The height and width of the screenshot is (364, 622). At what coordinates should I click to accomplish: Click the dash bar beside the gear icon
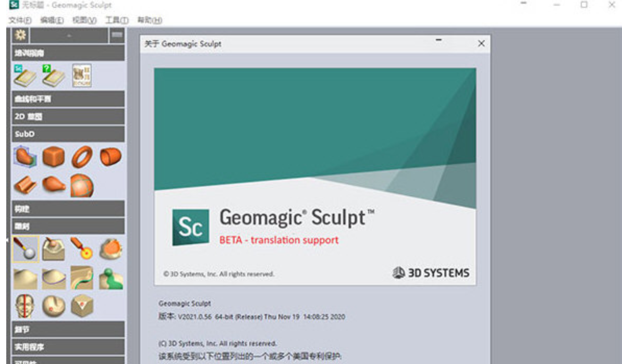coord(69,35)
